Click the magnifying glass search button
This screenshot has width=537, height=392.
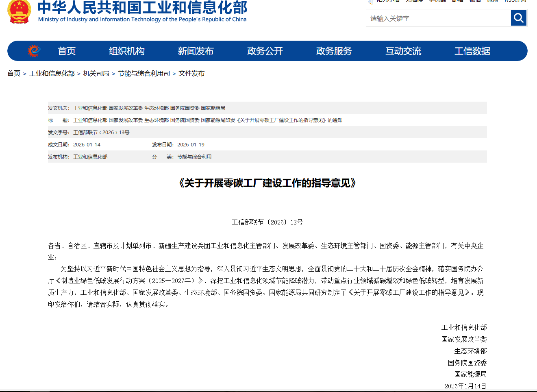point(518,18)
